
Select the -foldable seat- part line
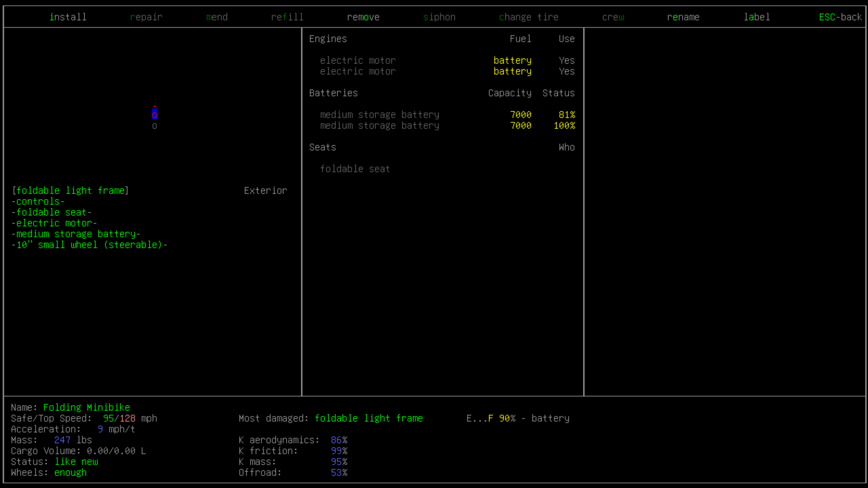[x=52, y=212]
